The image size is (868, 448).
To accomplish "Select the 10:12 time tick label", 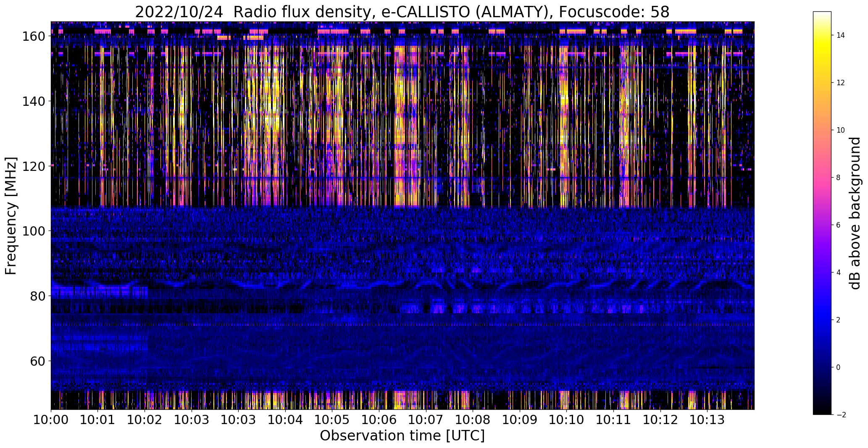I will 660,419.
